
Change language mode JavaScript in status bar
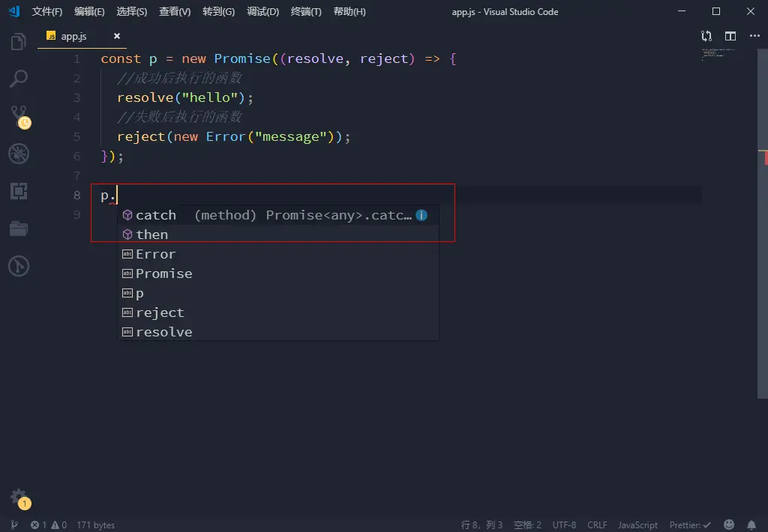[637, 525]
